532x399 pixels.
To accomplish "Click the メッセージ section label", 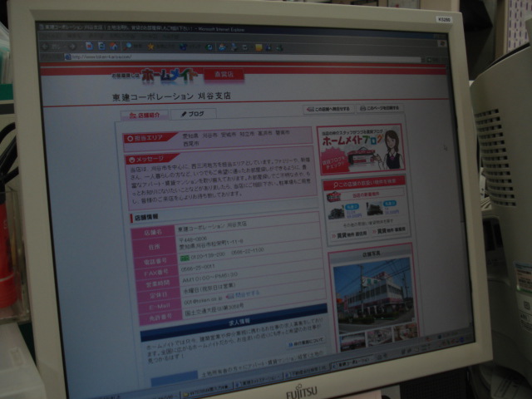I will (151, 159).
